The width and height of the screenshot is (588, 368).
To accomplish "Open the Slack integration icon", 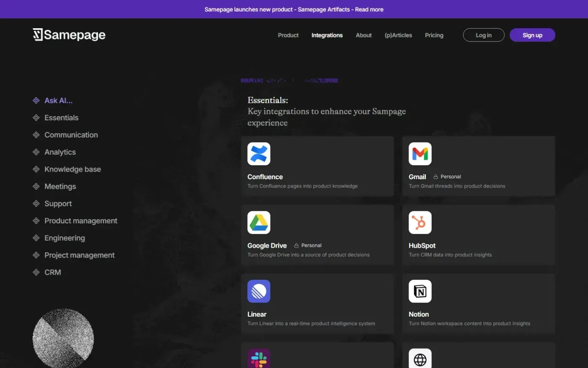I will (259, 358).
